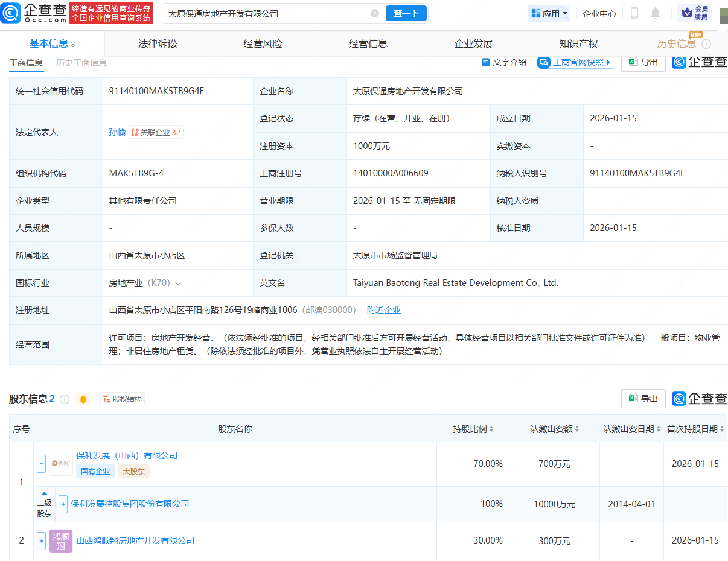The image size is (728, 561).
Task: Open the notification bell icon in top bar
Action: point(655,13)
